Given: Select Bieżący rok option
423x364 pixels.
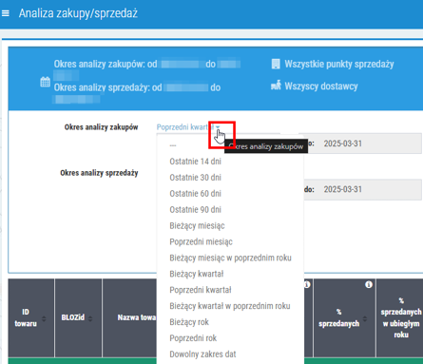Looking at the screenshot, I should tap(189, 322).
